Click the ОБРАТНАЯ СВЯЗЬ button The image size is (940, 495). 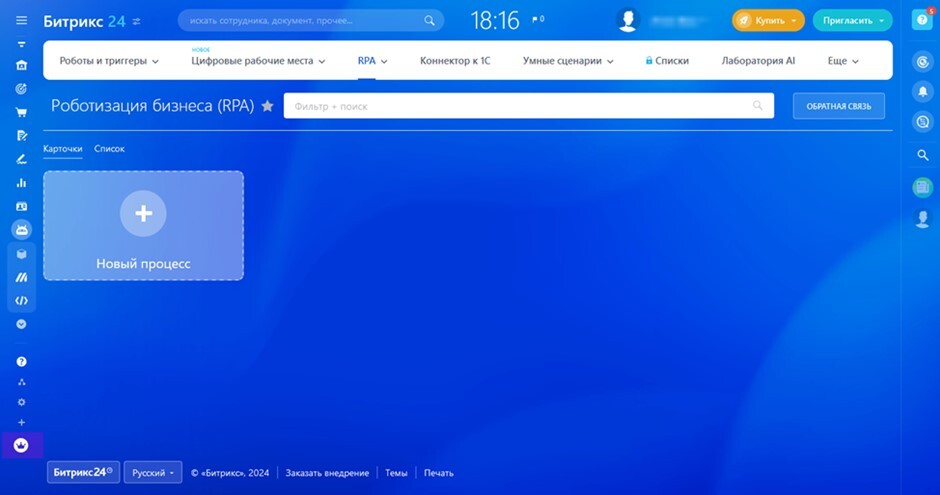point(839,106)
